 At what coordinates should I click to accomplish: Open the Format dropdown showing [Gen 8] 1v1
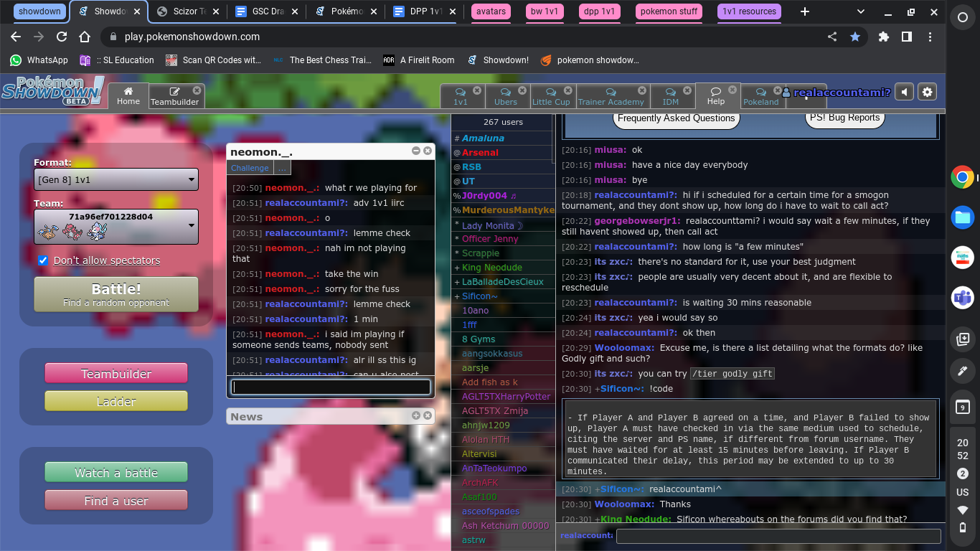(x=116, y=179)
